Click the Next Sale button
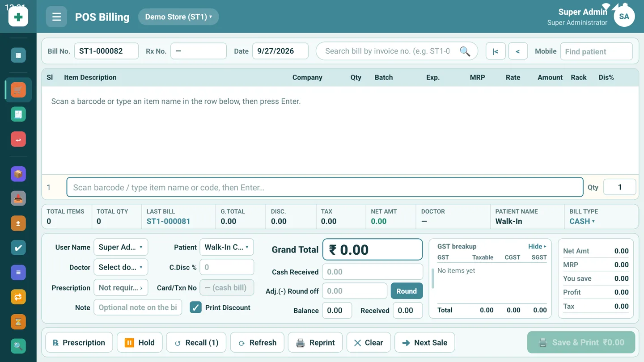This screenshot has width=644, height=362. tap(424, 343)
